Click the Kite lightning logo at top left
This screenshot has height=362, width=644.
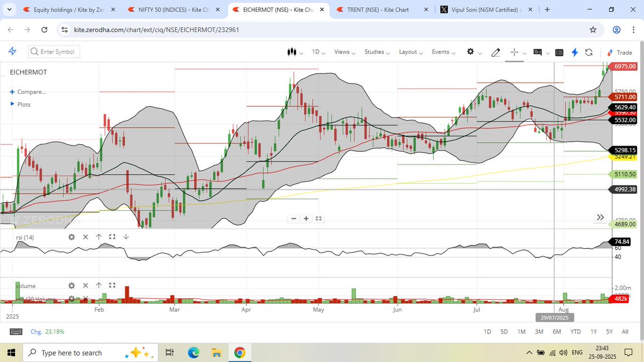pyautogui.click(x=12, y=51)
